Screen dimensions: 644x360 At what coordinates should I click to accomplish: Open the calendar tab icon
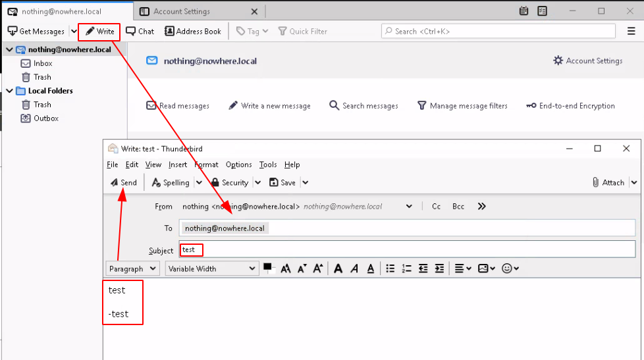click(523, 11)
